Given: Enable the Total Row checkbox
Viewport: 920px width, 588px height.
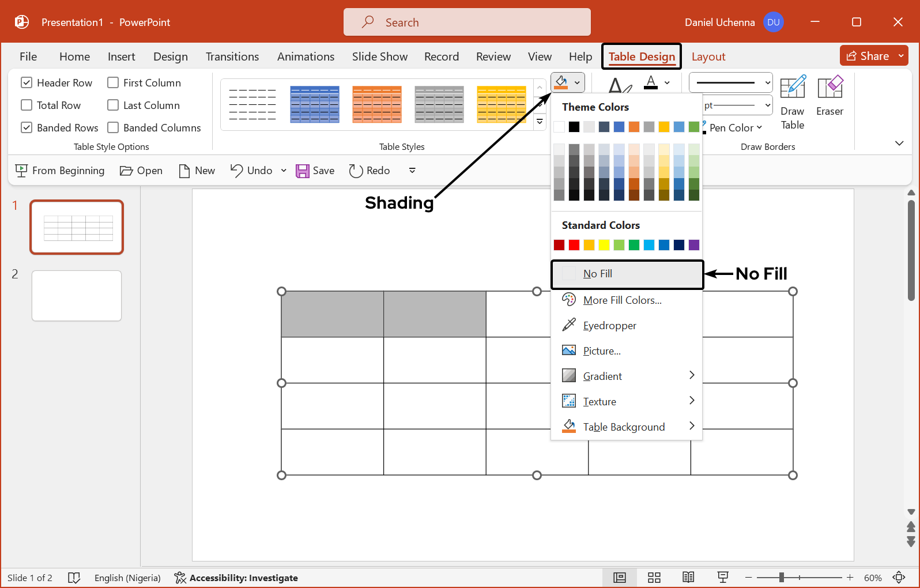Looking at the screenshot, I should [x=27, y=105].
